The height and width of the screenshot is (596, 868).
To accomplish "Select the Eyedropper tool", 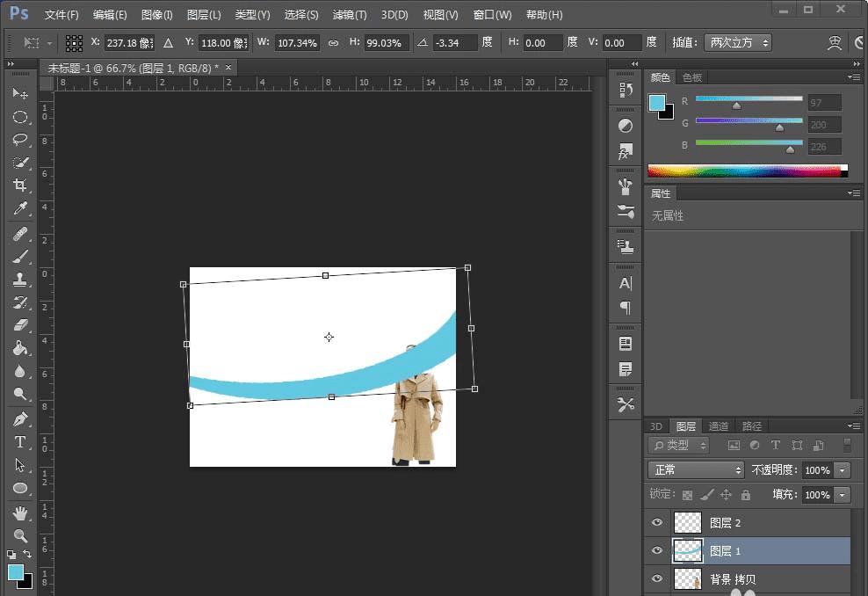I will click(20, 208).
